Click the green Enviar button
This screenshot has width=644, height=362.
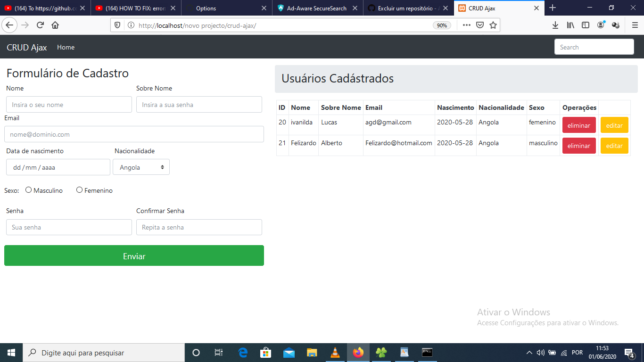click(134, 255)
